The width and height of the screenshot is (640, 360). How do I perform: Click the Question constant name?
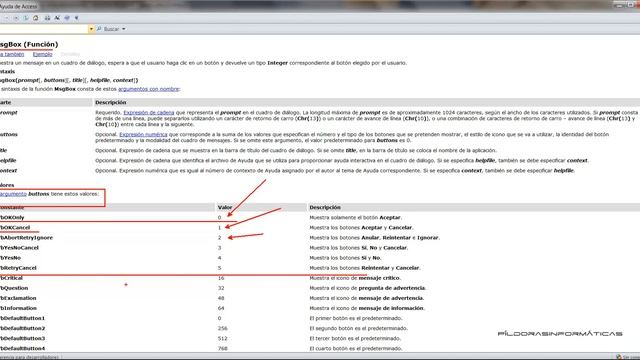coord(14,288)
